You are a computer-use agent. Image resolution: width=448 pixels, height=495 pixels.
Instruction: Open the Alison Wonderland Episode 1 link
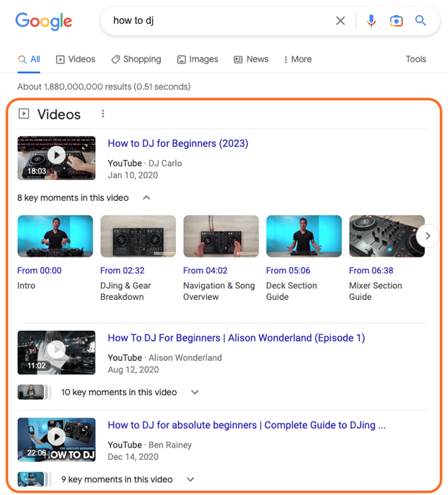point(236,338)
